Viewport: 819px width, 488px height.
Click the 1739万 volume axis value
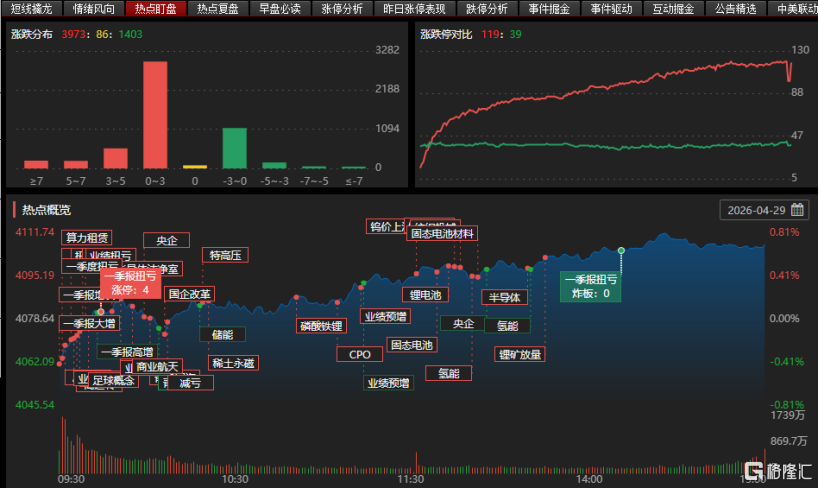click(x=788, y=415)
